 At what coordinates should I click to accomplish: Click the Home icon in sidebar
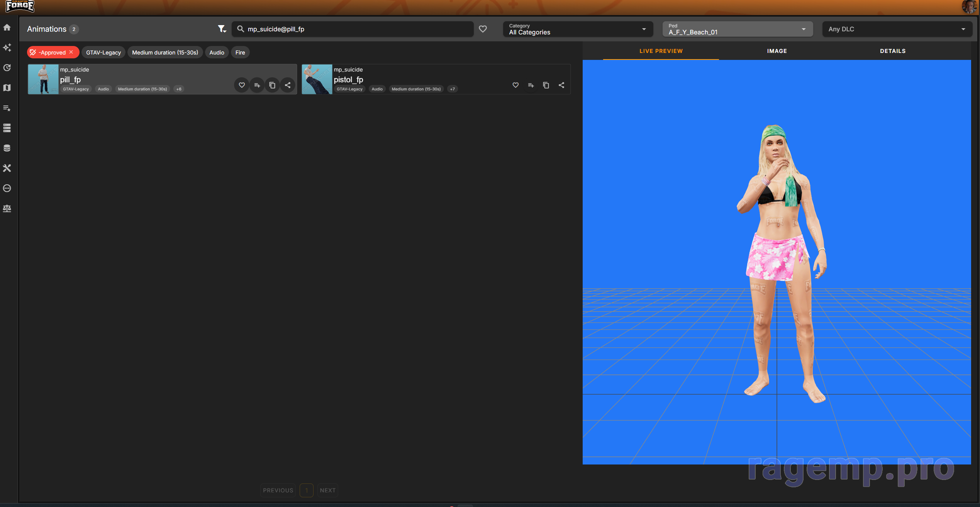tap(7, 27)
